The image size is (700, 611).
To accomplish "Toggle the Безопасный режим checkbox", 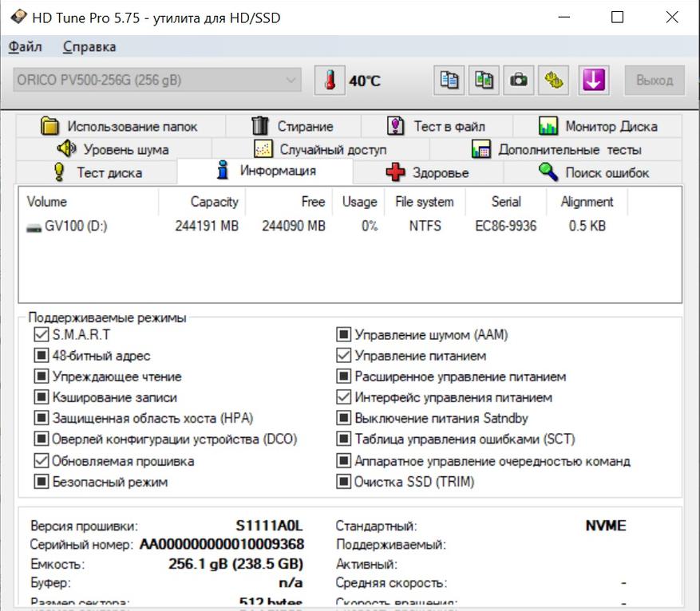I will tap(41, 482).
